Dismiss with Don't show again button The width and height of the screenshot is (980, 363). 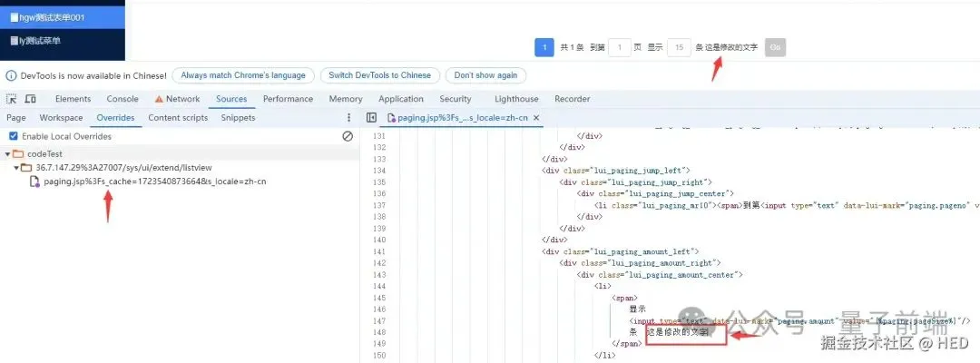pyautogui.click(x=485, y=75)
